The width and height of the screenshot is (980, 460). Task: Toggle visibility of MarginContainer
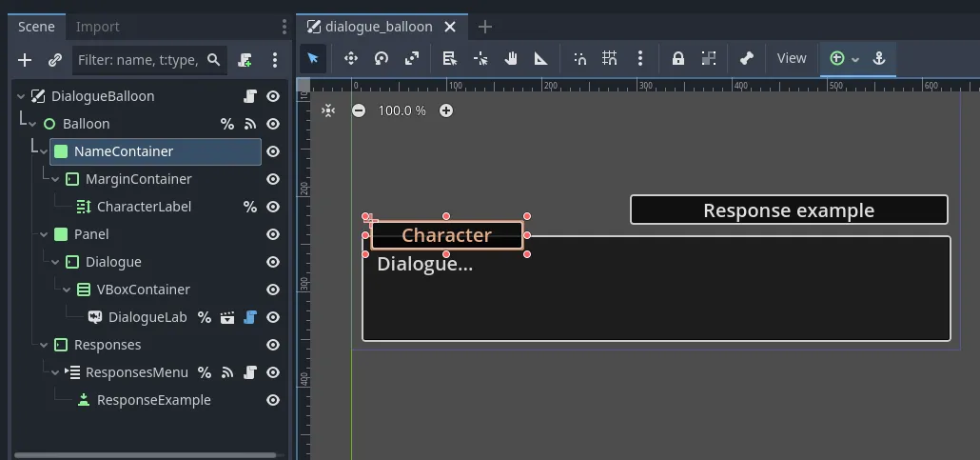point(273,179)
